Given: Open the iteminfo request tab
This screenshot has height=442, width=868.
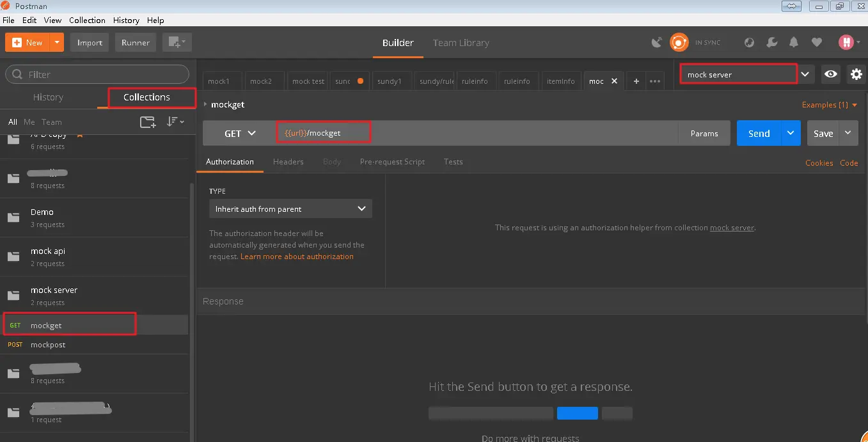Looking at the screenshot, I should point(561,81).
